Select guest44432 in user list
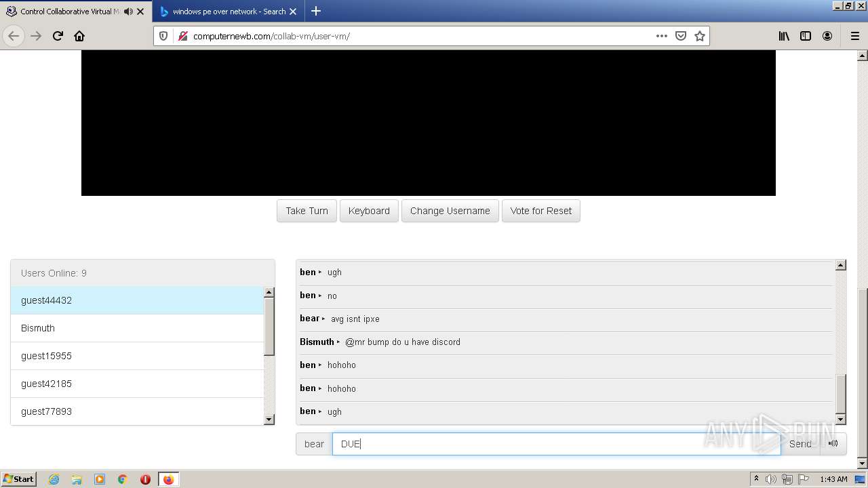Image resolution: width=868 pixels, height=488 pixels. tap(137, 300)
